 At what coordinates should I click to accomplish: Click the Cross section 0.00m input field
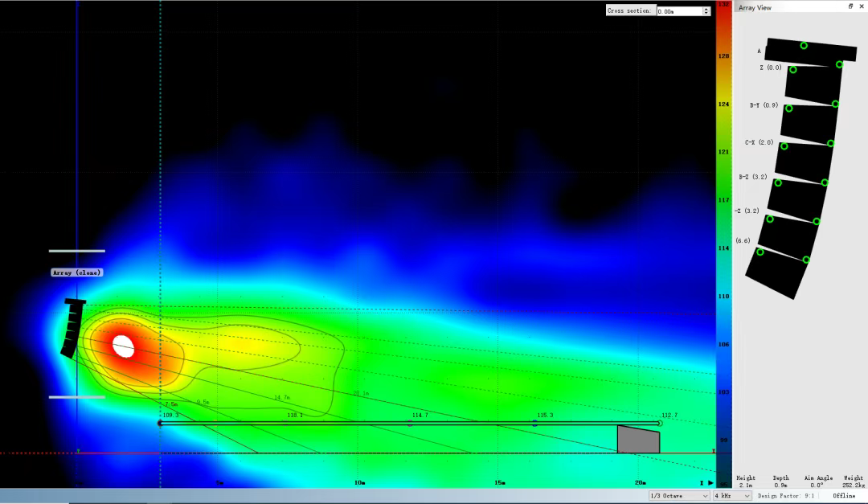pos(678,10)
